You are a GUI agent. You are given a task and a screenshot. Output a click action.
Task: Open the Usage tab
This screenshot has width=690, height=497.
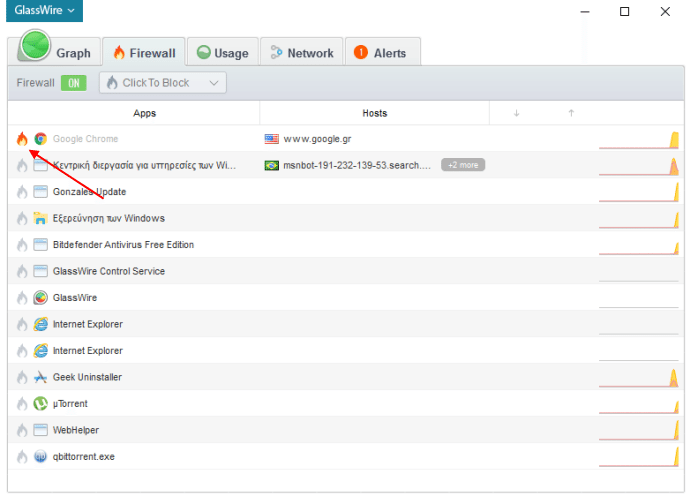[223, 52]
